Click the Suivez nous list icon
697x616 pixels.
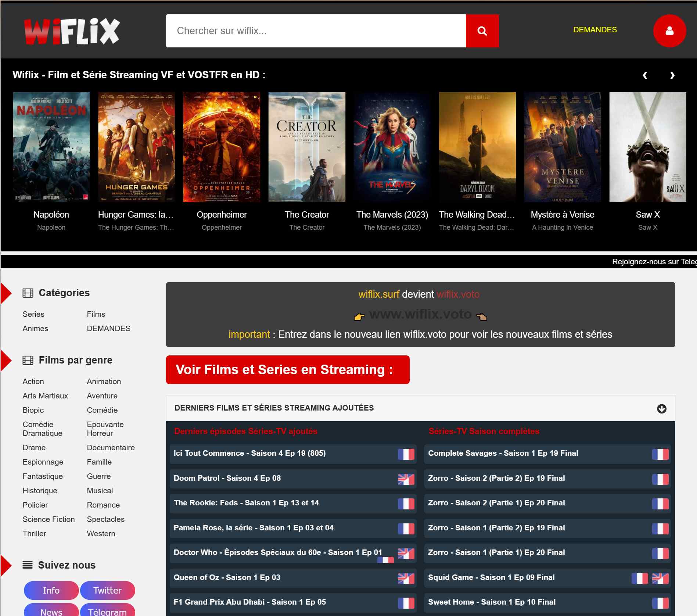point(28,565)
